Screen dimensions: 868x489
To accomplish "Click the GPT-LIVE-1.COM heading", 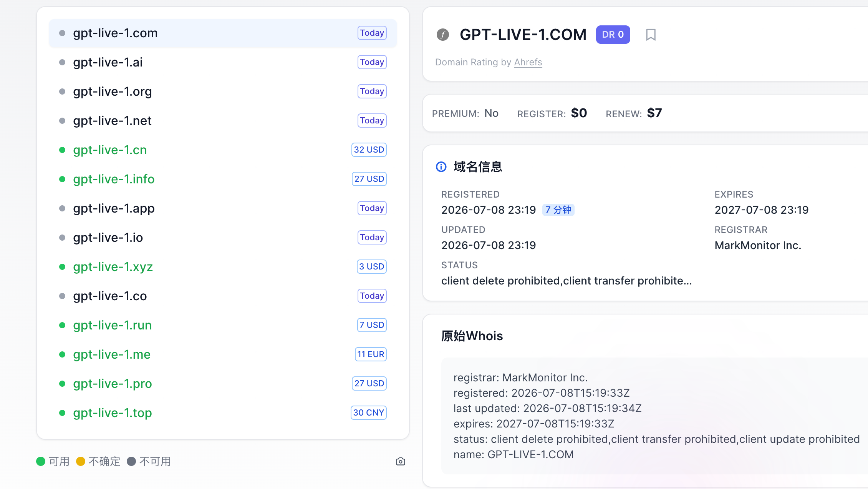I will coord(523,35).
